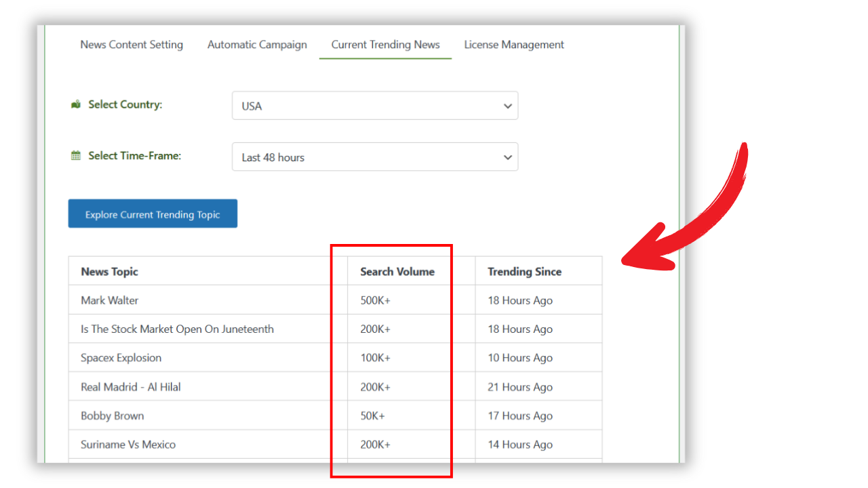This screenshot has height=488, width=868.
Task: Go to the License Management tab
Action: click(x=514, y=45)
